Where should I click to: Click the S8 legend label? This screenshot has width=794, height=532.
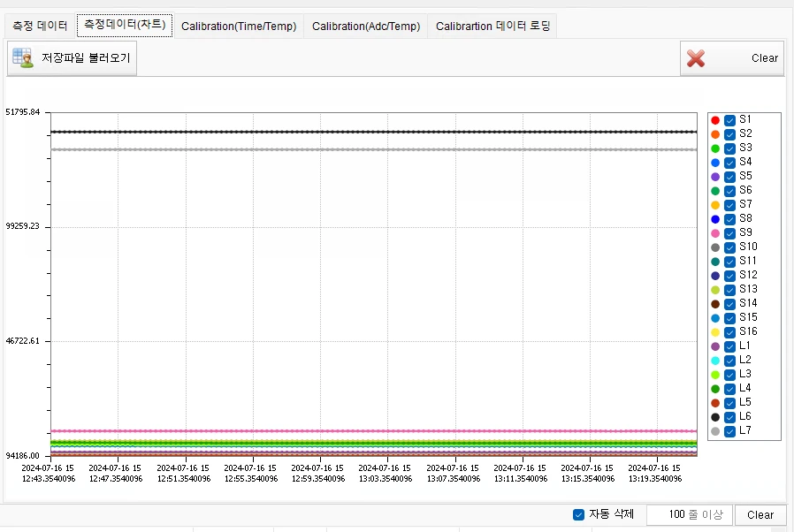(x=745, y=218)
